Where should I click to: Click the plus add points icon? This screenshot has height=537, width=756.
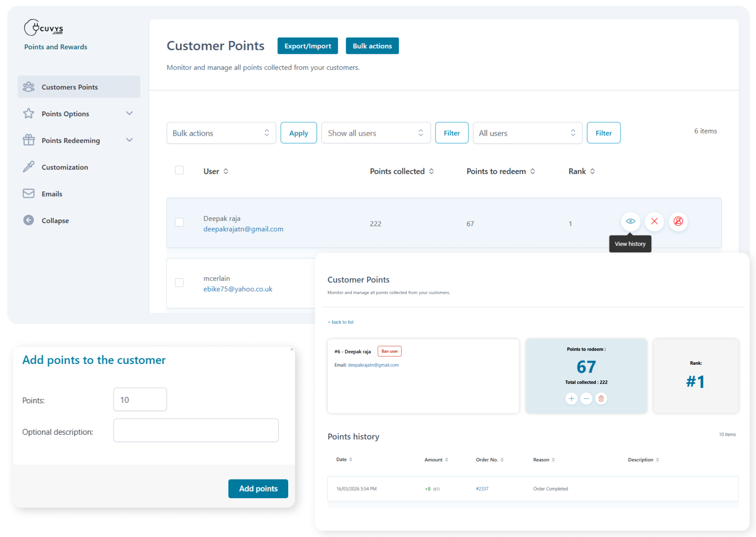(x=571, y=399)
